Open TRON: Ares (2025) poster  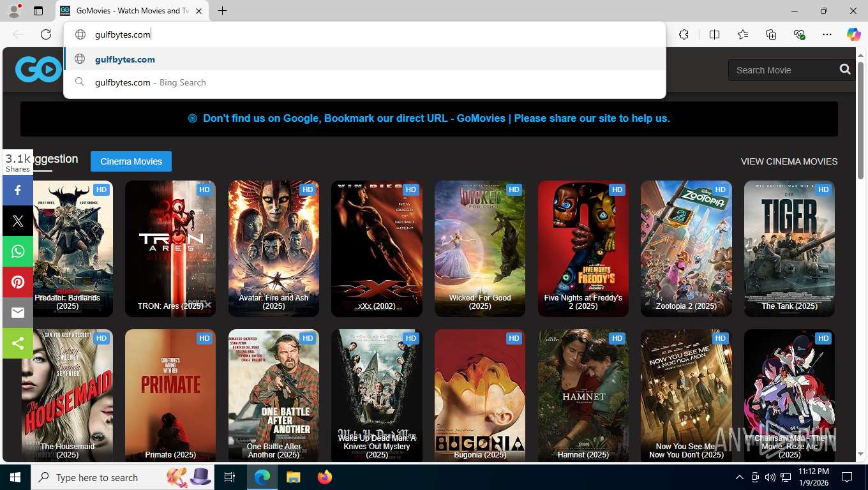pos(170,249)
